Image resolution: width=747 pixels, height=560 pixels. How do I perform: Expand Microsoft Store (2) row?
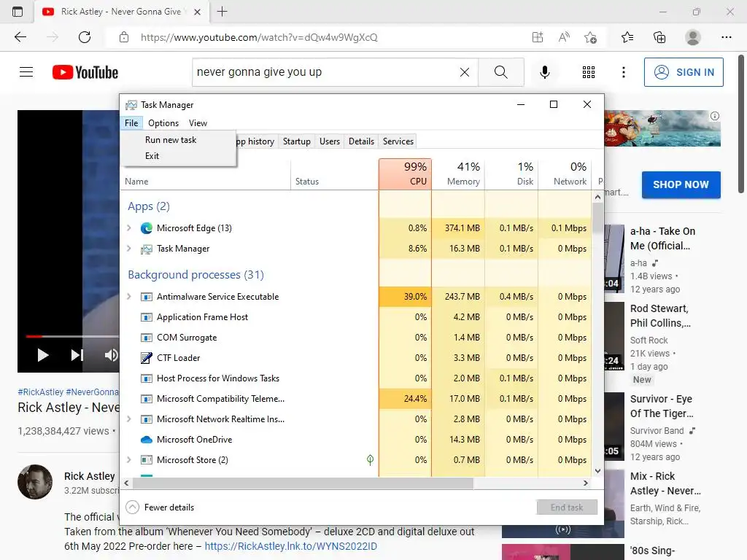pyautogui.click(x=128, y=460)
